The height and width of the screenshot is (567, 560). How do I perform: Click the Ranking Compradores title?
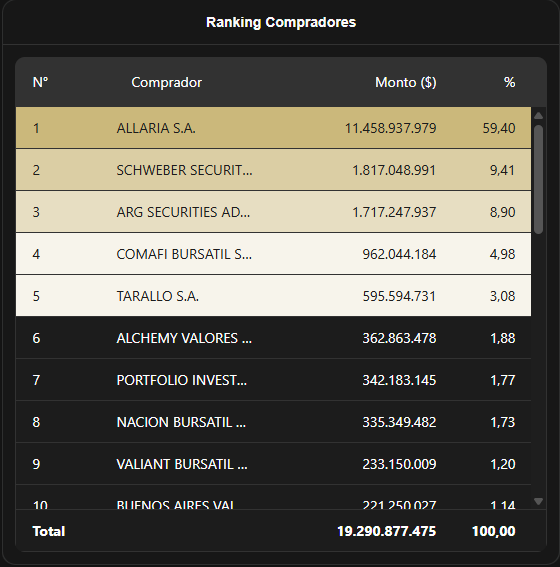click(x=281, y=22)
